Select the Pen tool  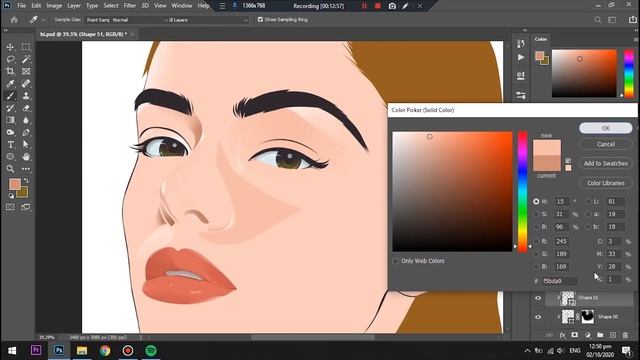click(x=26, y=132)
